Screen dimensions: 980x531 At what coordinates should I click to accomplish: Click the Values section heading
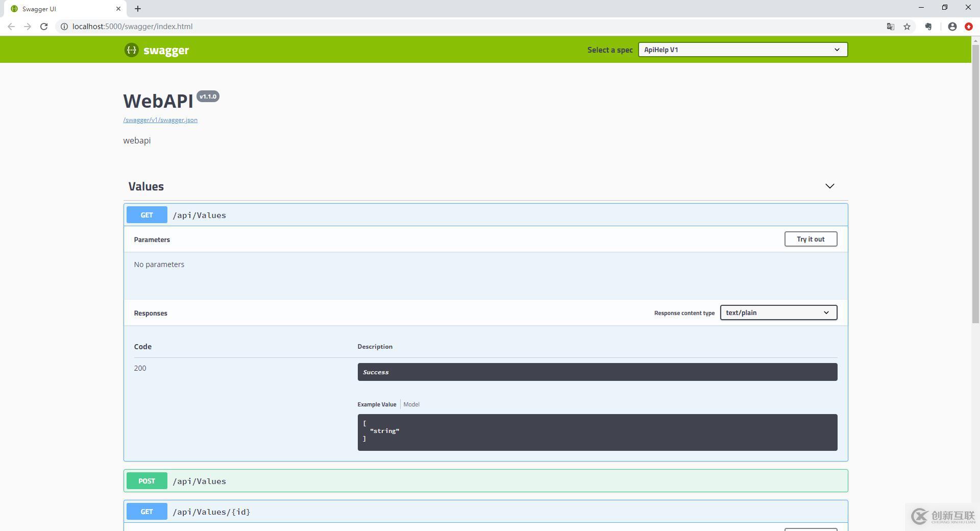coord(146,186)
